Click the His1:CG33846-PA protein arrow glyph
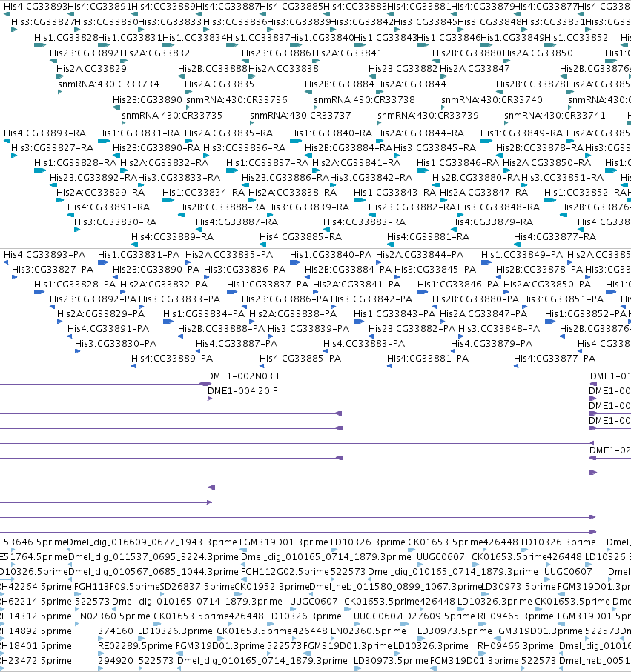Image resolution: width=631 pixels, height=672 pixels. click(423, 292)
